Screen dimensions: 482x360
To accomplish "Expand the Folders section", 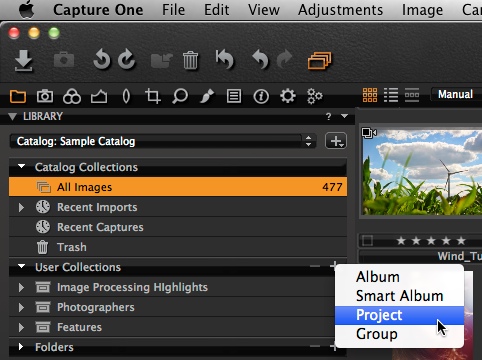I will [x=21, y=347].
